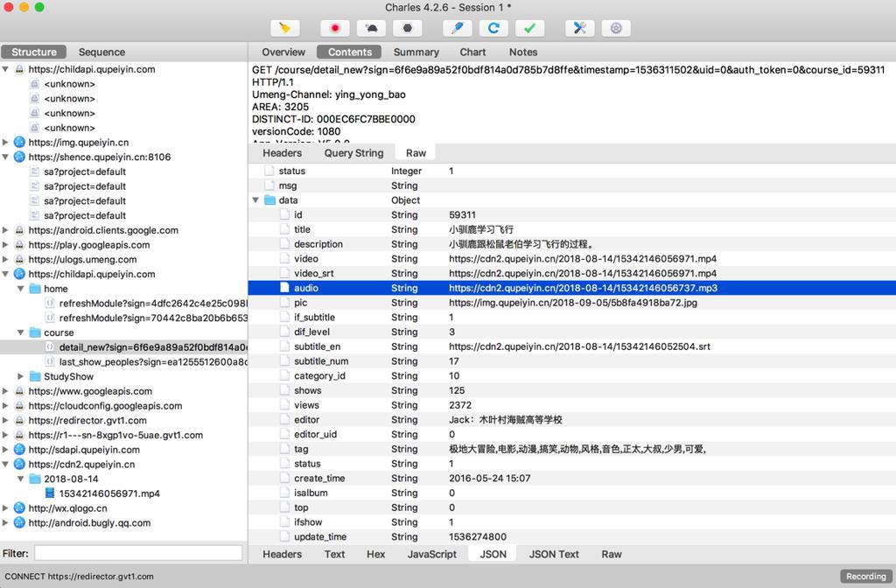Screen dimensions: 896x588
Task: Click the globe icon for sdapi.qupeiyin.com
Action: pyautogui.click(x=19, y=450)
